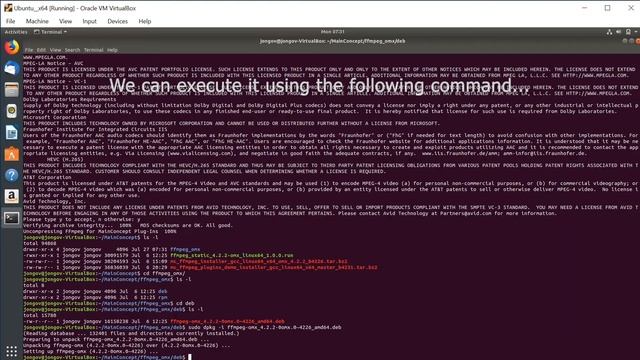Click the 'Verifying archive integrity' output line
The image size is (640, 360).
128,225
